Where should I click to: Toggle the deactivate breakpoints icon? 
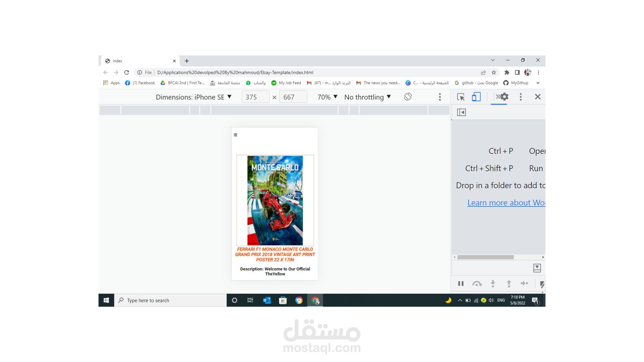pyautogui.click(x=542, y=284)
